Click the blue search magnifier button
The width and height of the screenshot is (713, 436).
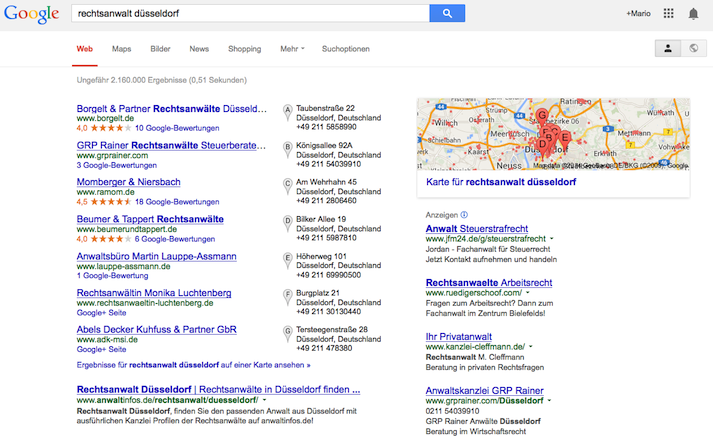pyautogui.click(x=447, y=13)
